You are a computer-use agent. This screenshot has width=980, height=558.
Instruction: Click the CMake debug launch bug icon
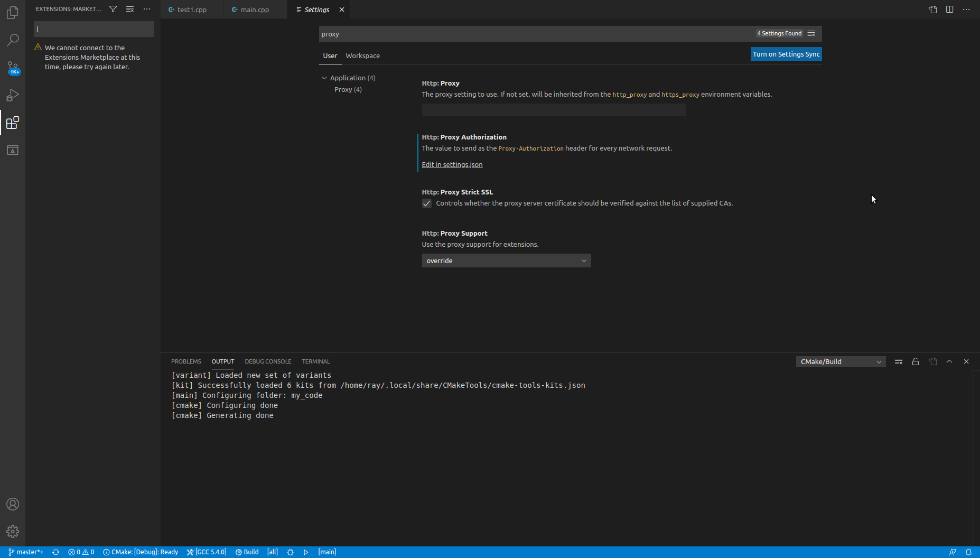[290, 552]
